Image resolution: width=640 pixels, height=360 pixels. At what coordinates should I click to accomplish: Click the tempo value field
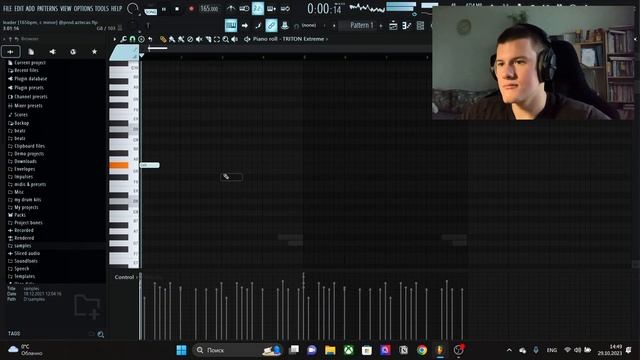209,9
